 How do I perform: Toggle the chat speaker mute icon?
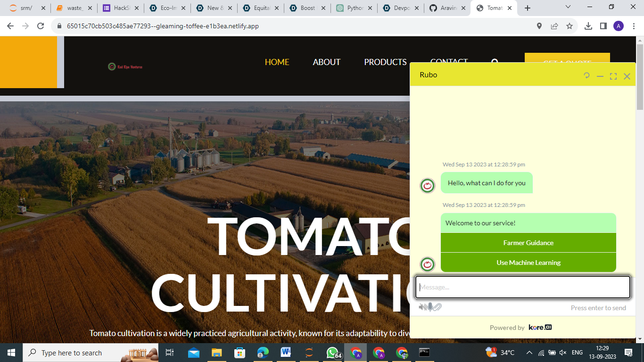pyautogui.click(x=422, y=307)
